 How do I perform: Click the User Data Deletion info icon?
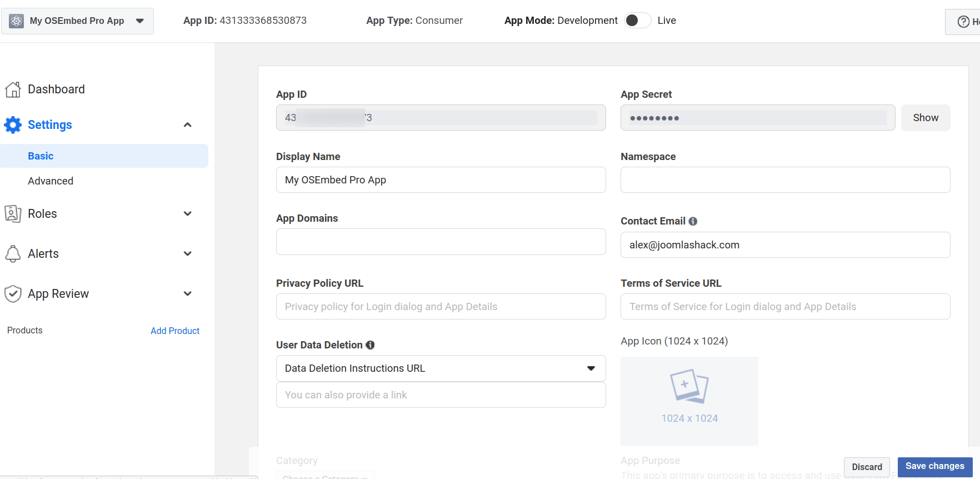370,345
